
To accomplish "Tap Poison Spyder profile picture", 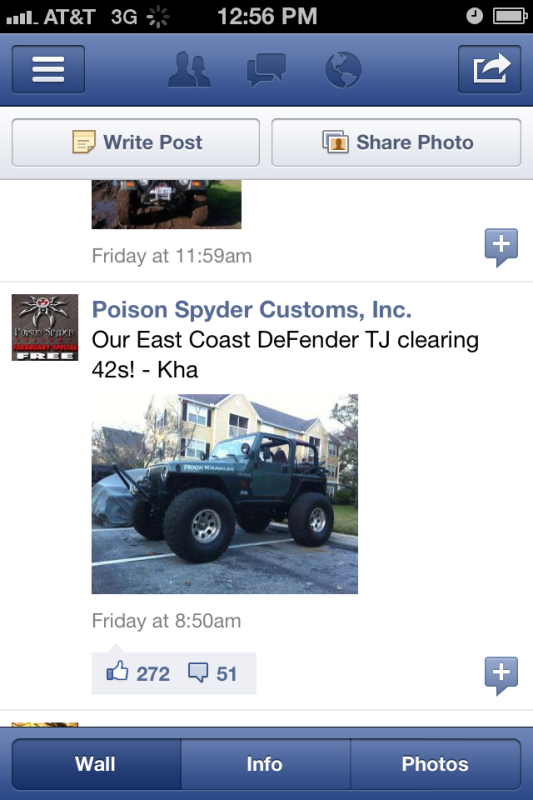I will [45, 328].
